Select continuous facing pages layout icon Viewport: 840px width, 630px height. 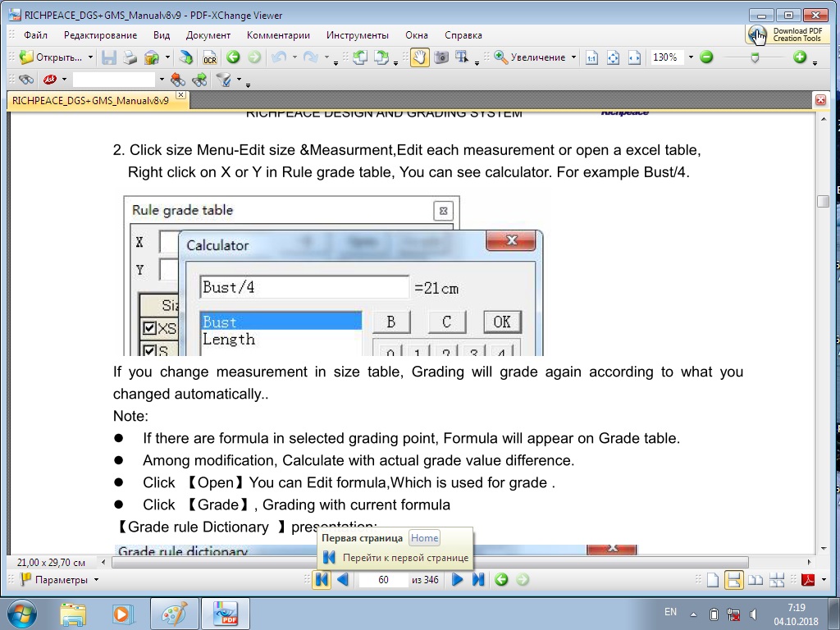(x=777, y=580)
